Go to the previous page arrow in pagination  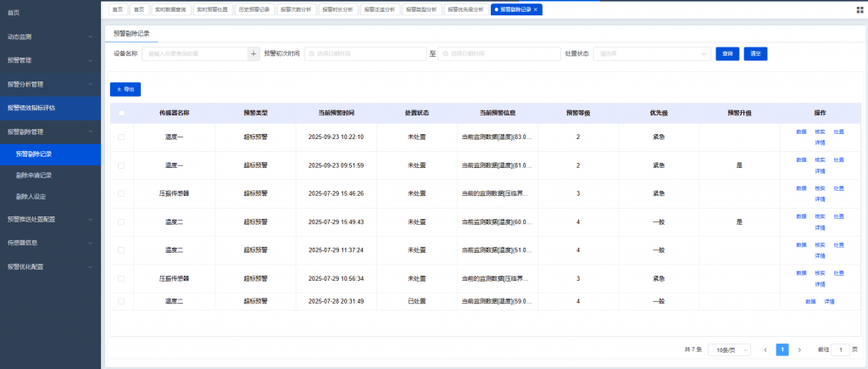(x=765, y=349)
